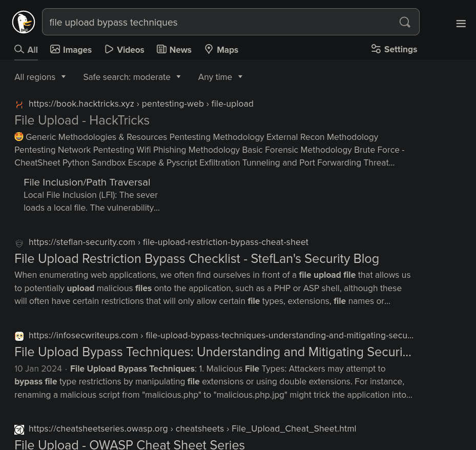Open the hamburger menu icon
The width and height of the screenshot is (476, 450).
[x=461, y=24]
